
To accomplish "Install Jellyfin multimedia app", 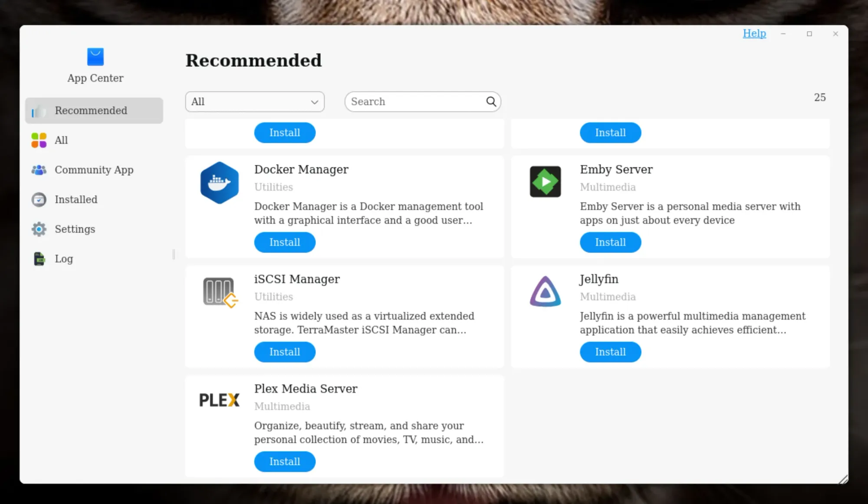I will click(x=610, y=352).
